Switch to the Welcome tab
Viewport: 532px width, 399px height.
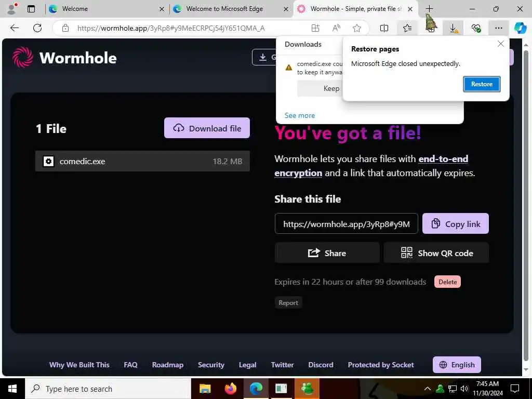(x=106, y=9)
